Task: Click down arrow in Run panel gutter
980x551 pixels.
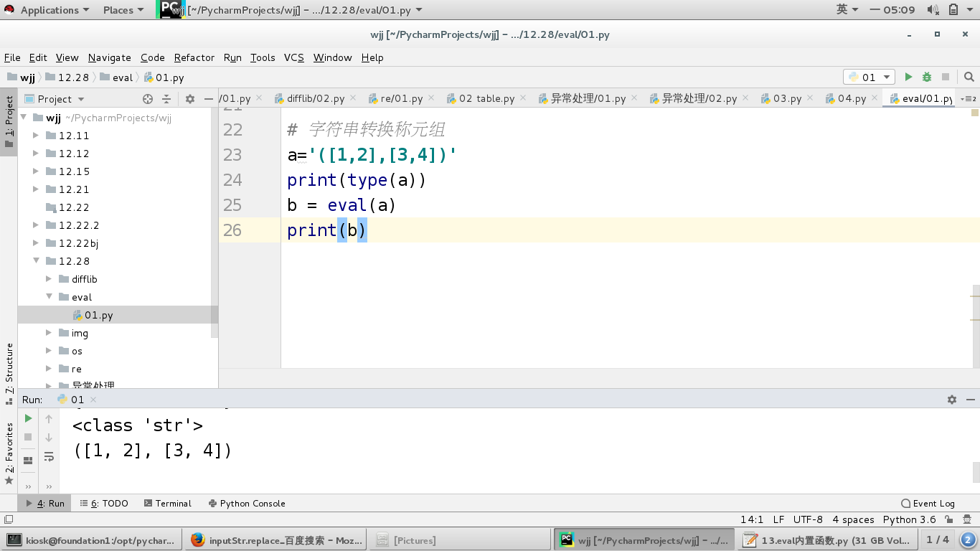Action: click(49, 437)
